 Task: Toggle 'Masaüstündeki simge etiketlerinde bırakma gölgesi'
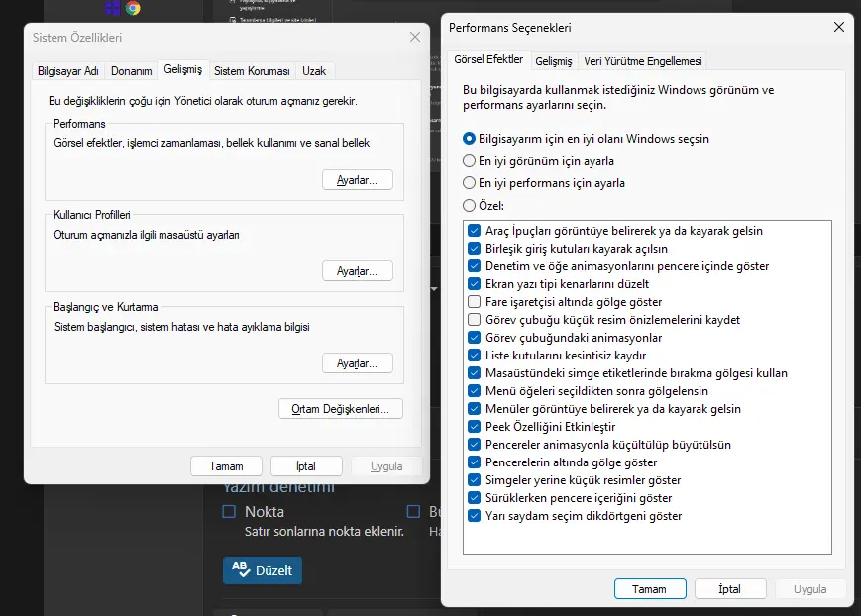point(474,373)
